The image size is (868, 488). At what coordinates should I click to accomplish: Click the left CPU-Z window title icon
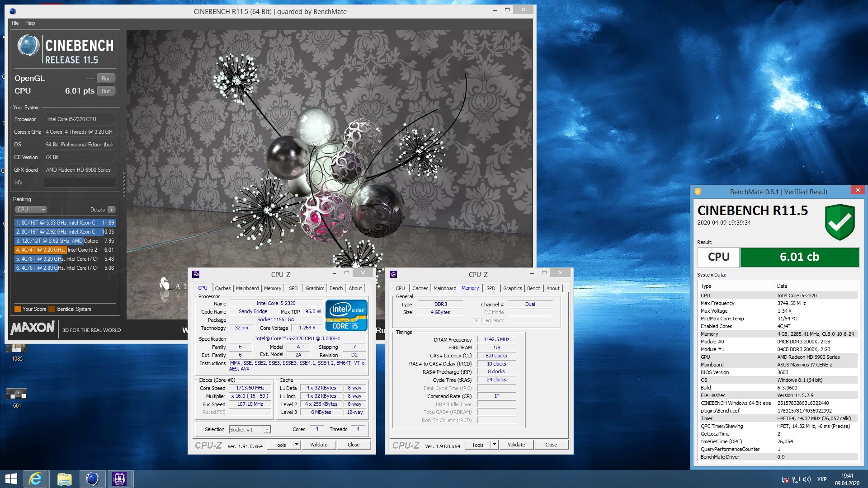point(196,274)
